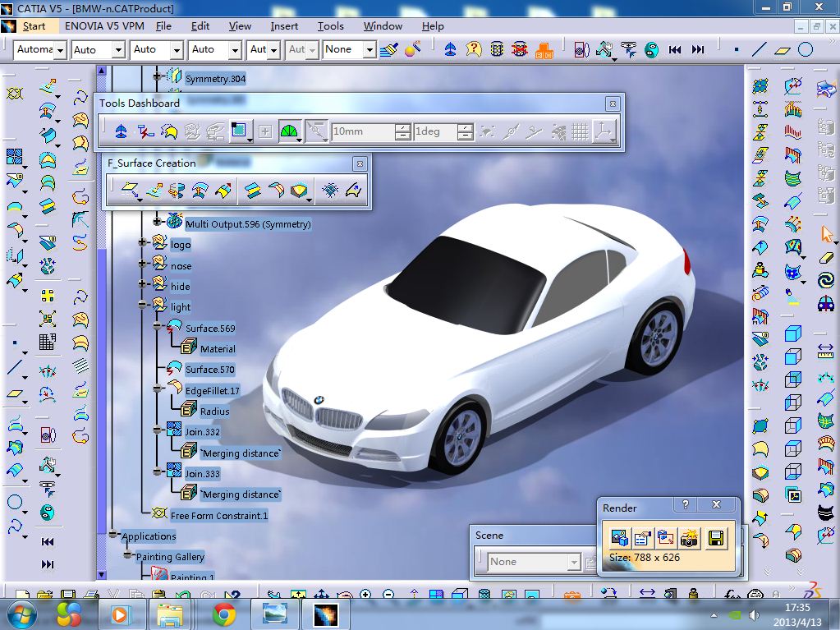Click the 1deg value field in Tools Dashboard

point(435,131)
